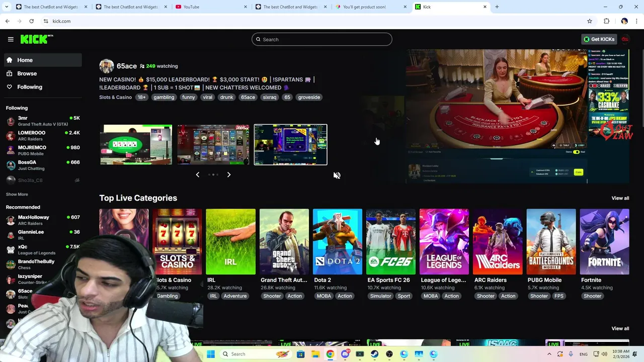Switch to YouTube browser tab
The image size is (644, 362).
click(211, 7)
